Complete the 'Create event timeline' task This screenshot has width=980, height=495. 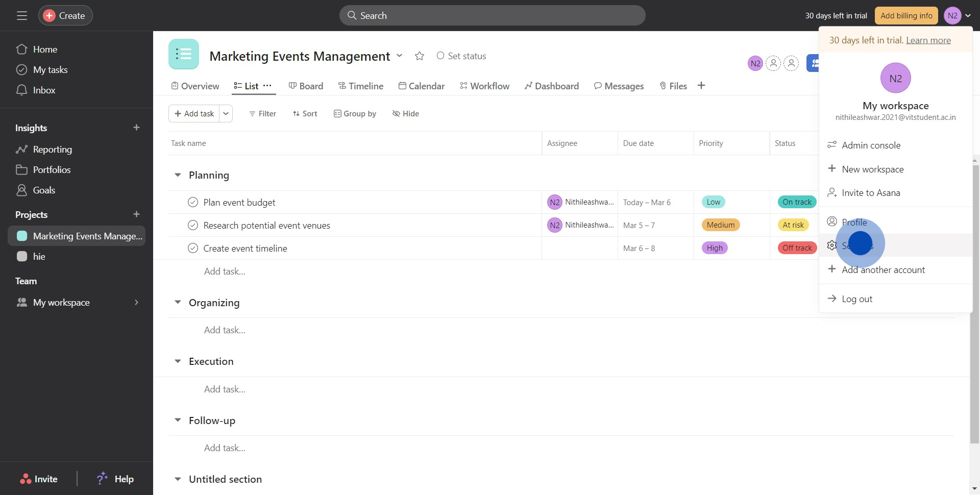(x=193, y=249)
